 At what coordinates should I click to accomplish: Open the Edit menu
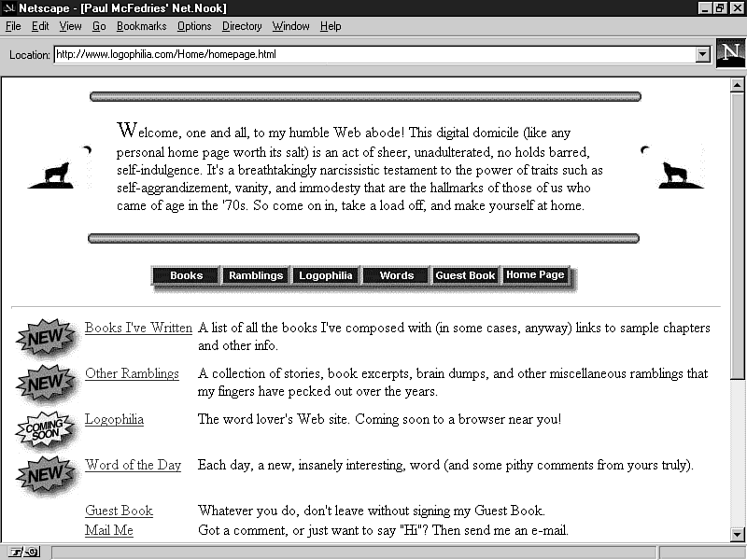point(40,26)
